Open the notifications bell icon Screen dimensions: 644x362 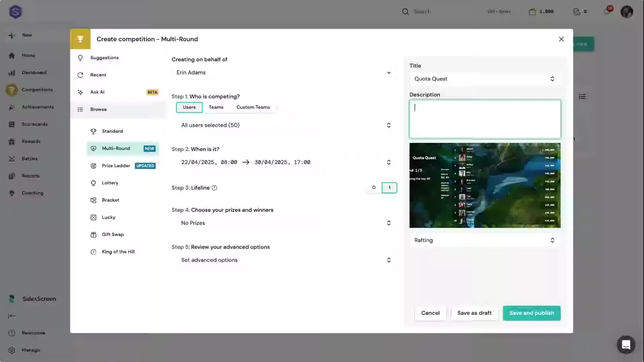(x=607, y=11)
